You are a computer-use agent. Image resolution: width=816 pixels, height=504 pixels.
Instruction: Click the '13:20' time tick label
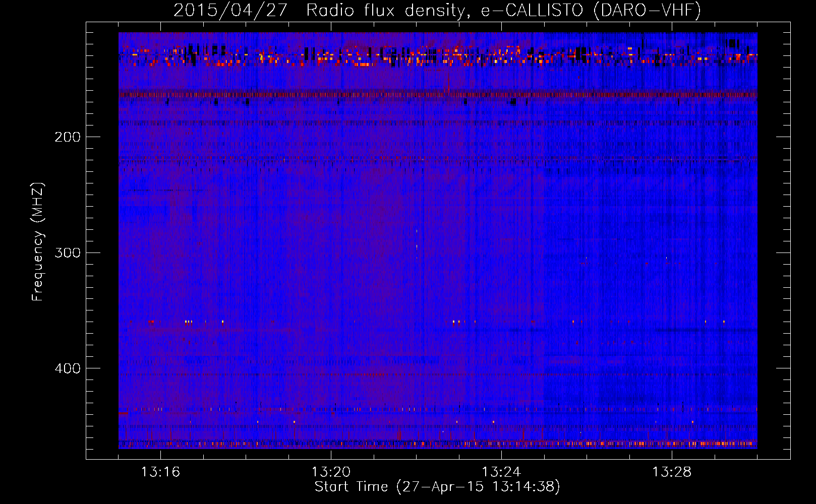point(331,472)
